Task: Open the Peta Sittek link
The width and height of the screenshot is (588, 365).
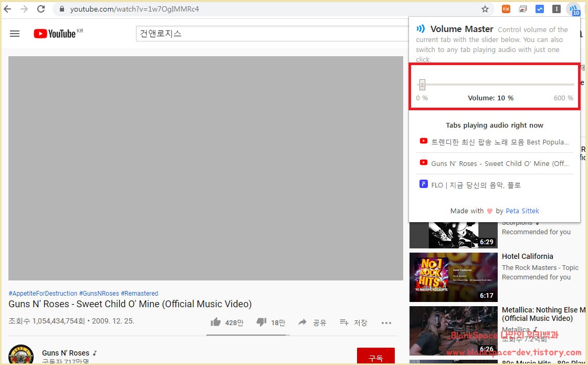Action: [522, 211]
